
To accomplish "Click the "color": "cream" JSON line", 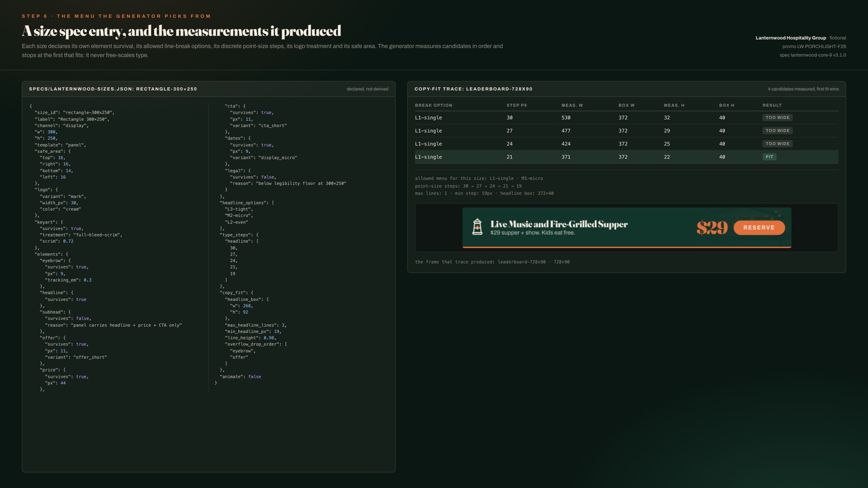I will [60, 209].
